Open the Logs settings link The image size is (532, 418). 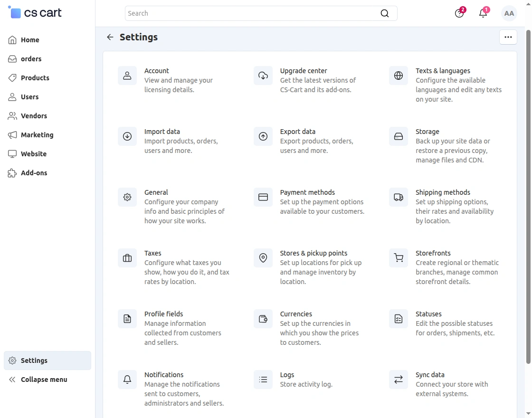click(x=287, y=375)
